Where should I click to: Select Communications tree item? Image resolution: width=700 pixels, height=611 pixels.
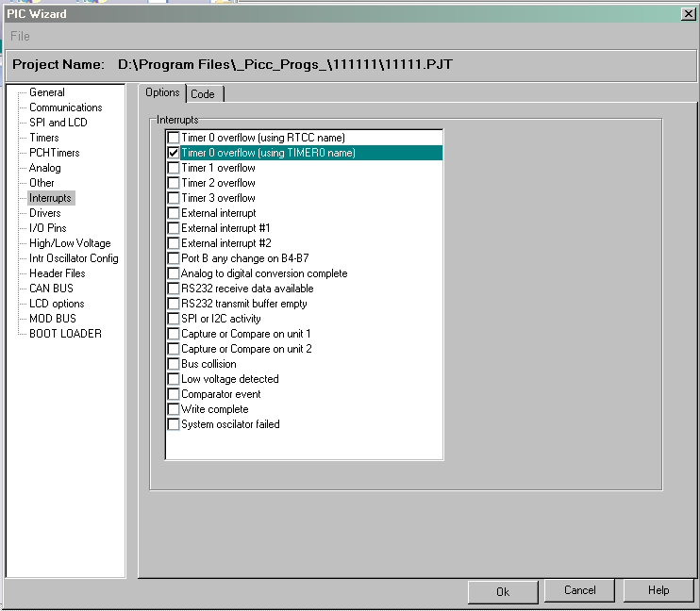[x=66, y=107]
